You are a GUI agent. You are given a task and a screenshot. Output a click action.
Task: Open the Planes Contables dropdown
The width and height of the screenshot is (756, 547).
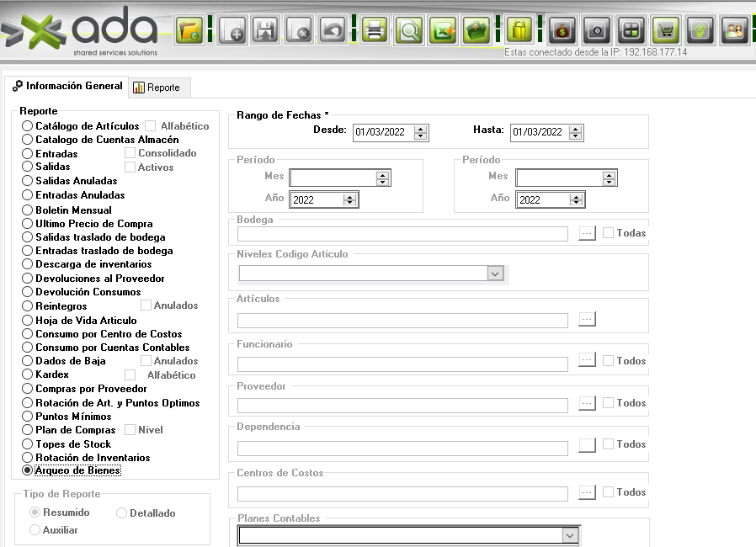coord(569,535)
